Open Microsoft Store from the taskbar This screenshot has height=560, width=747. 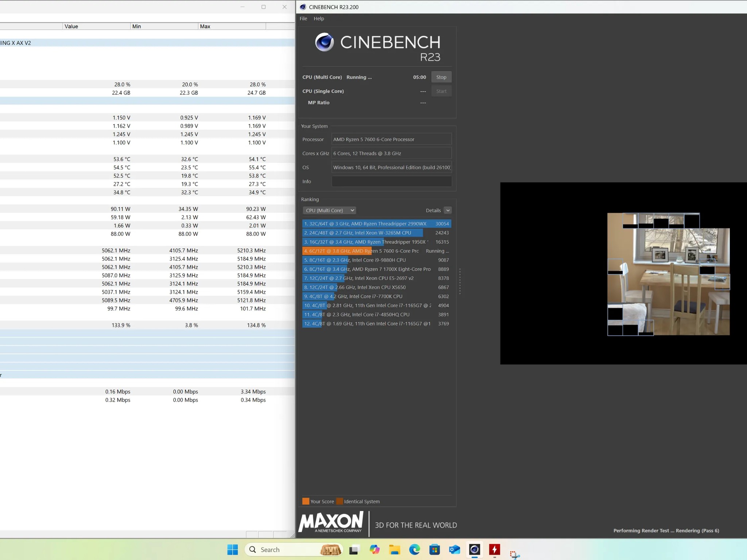coord(434,549)
